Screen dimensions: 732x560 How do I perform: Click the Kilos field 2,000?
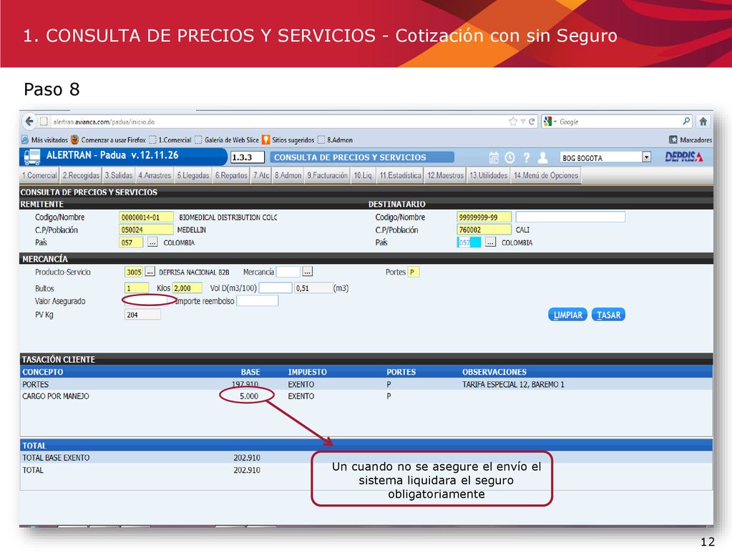(x=187, y=288)
